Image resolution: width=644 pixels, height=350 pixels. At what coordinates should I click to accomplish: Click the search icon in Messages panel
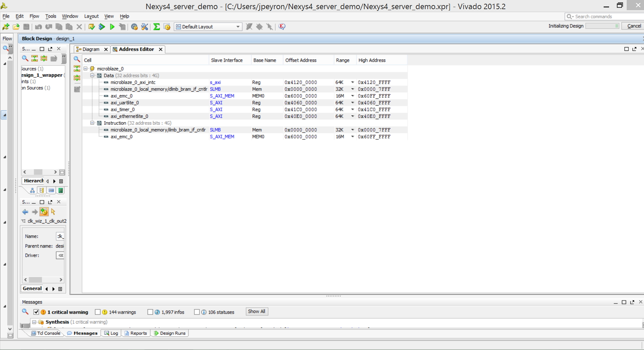point(25,311)
